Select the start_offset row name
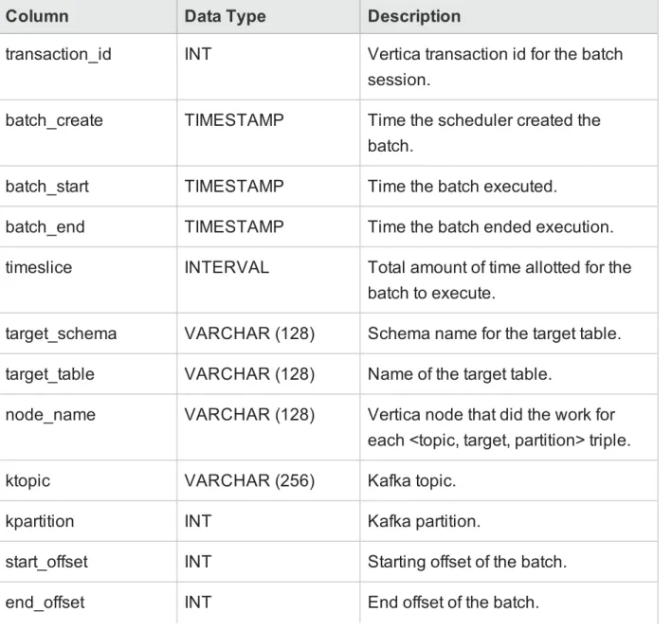Image resolution: width=672 pixels, height=630 pixels. click(x=46, y=562)
